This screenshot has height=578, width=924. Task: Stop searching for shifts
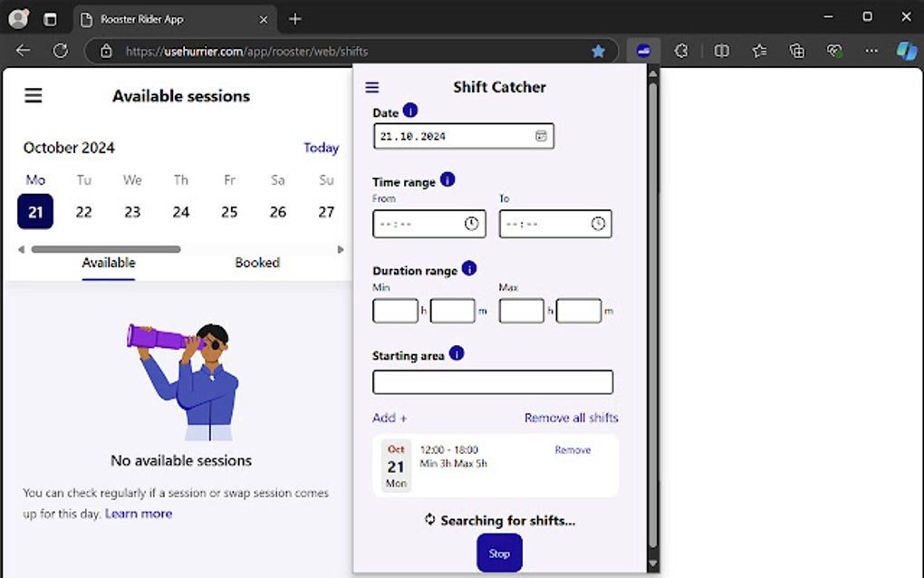(499, 554)
